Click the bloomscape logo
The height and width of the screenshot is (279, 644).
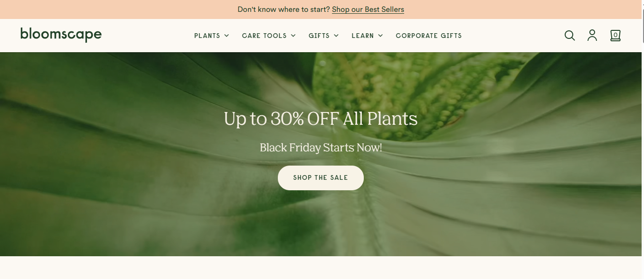[x=61, y=35]
